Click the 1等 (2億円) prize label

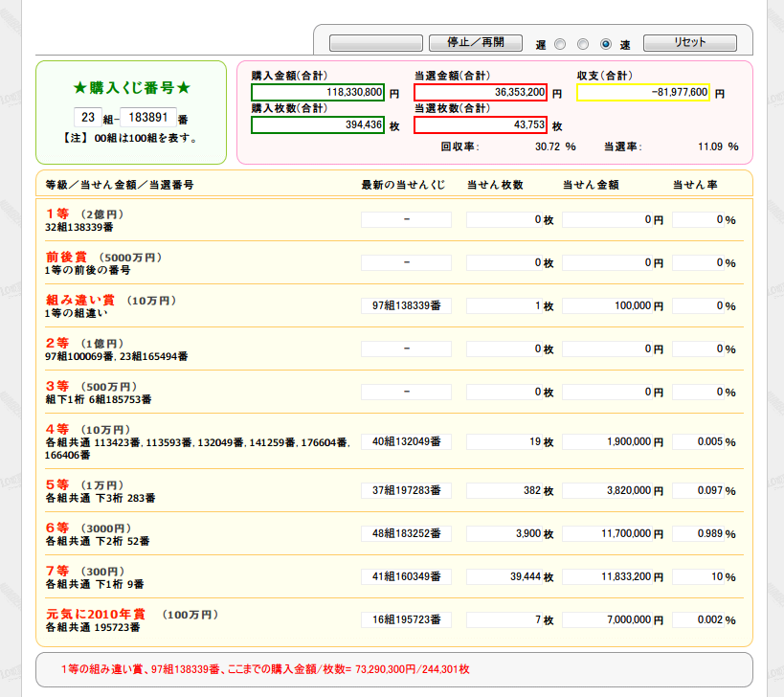(84, 214)
